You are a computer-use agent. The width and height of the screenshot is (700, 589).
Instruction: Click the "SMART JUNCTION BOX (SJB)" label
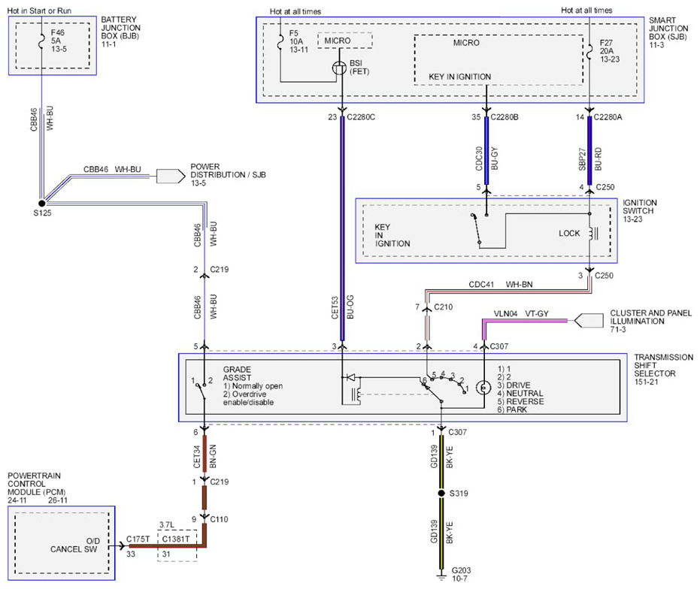[668, 29]
